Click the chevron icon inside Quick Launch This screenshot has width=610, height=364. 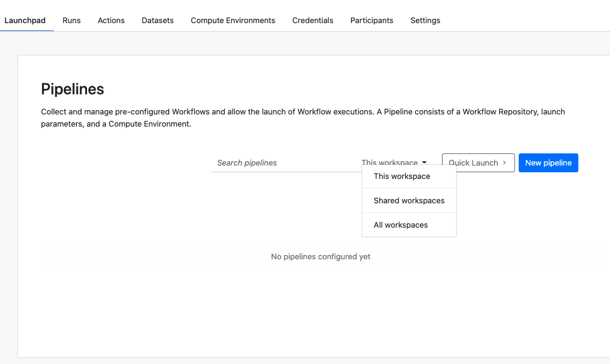pyautogui.click(x=504, y=163)
